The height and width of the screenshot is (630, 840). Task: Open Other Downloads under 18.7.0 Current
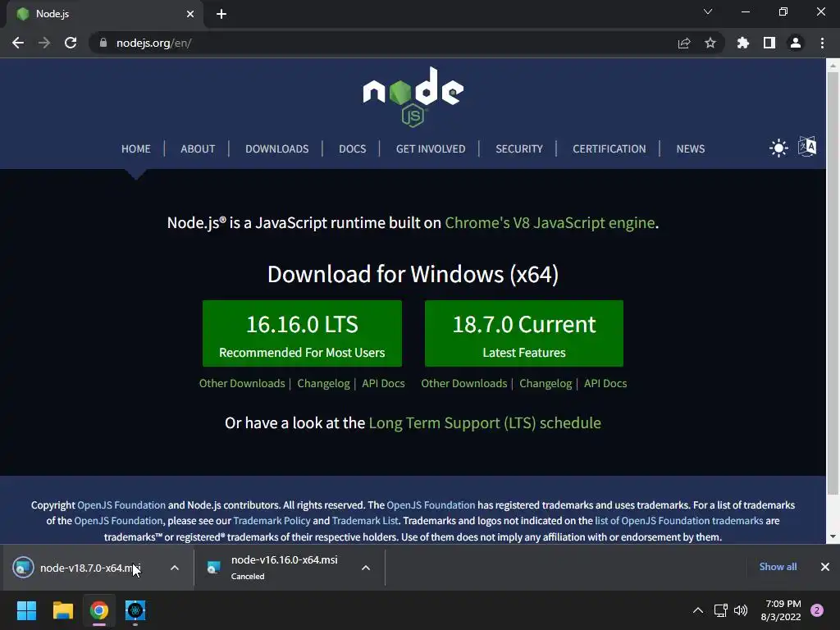coord(464,384)
